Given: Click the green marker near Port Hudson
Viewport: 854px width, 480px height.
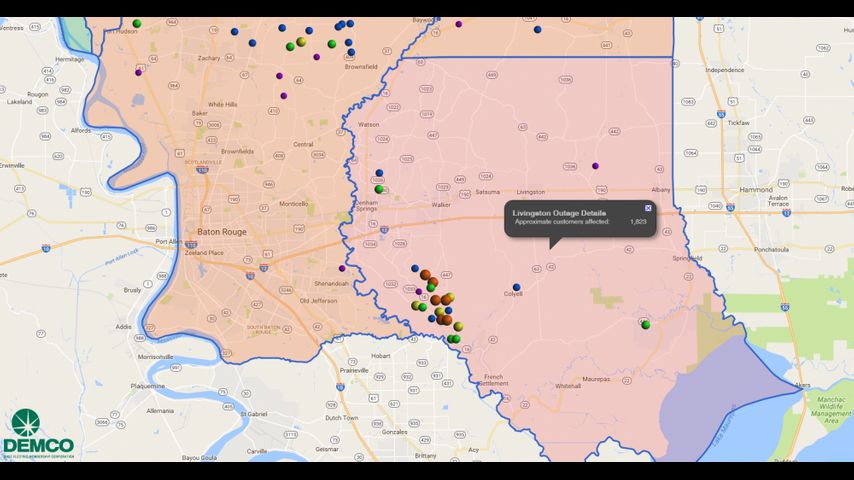Looking at the screenshot, I should pyautogui.click(x=137, y=23).
